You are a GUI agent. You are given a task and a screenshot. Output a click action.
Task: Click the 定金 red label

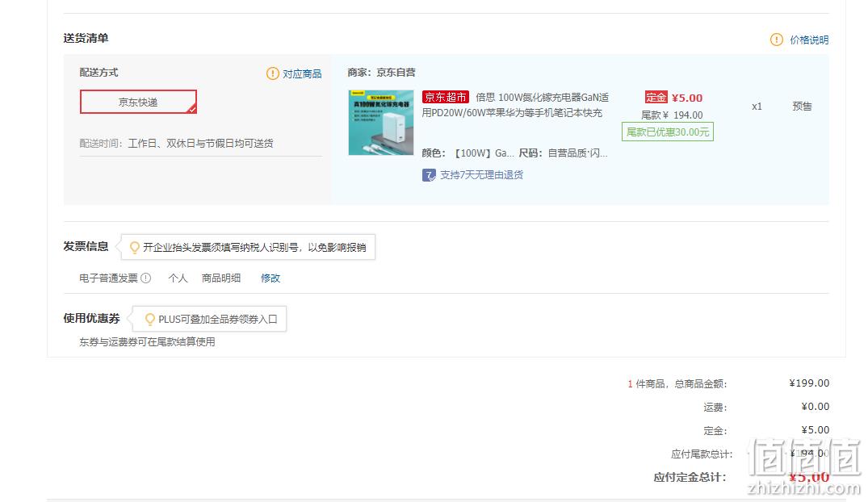(x=656, y=98)
